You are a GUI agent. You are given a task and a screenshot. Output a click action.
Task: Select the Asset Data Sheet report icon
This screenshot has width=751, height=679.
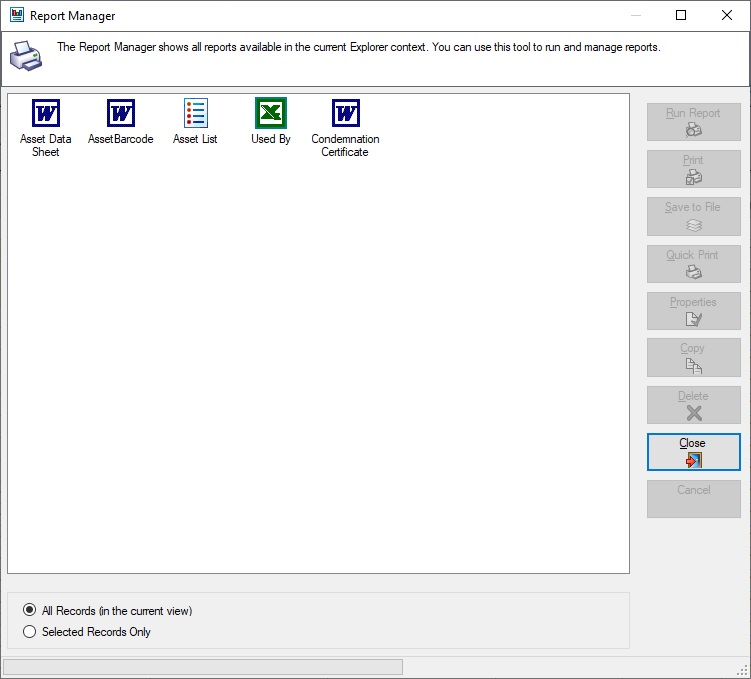[x=46, y=113]
